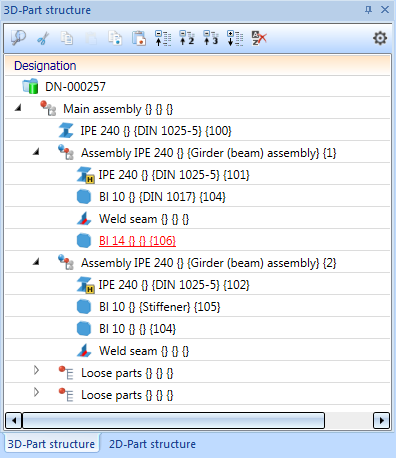Pin the 3D-Part structure panel

[x=368, y=10]
